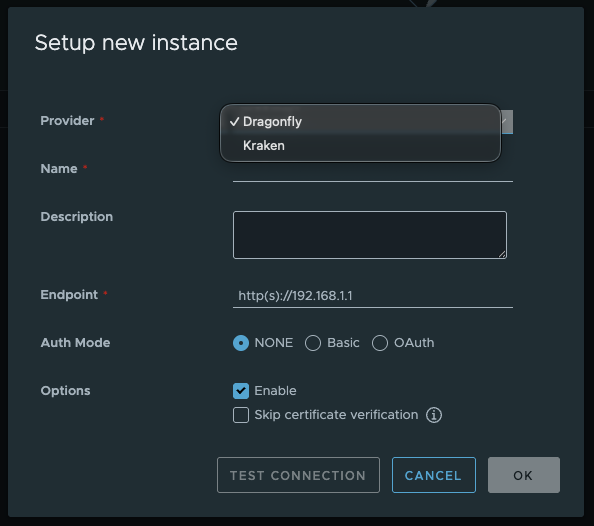Click the Options label
Screen dimensions: 594x526
(x=66, y=391)
